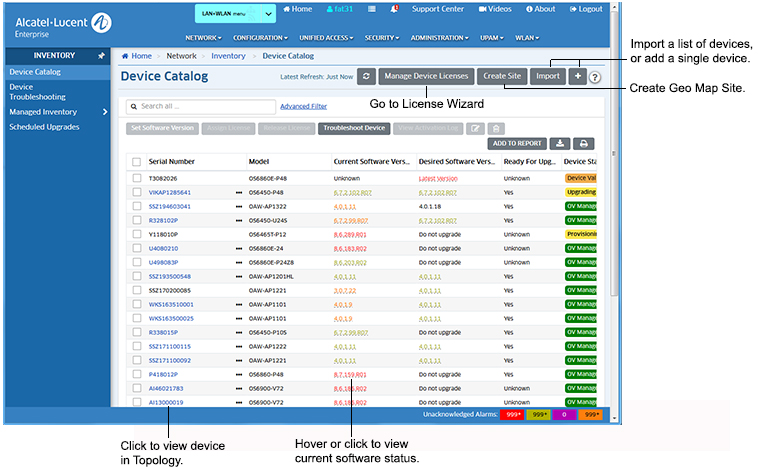758x469 pixels.
Task: Check the box for serial SSZ194603041
Action: (137, 206)
